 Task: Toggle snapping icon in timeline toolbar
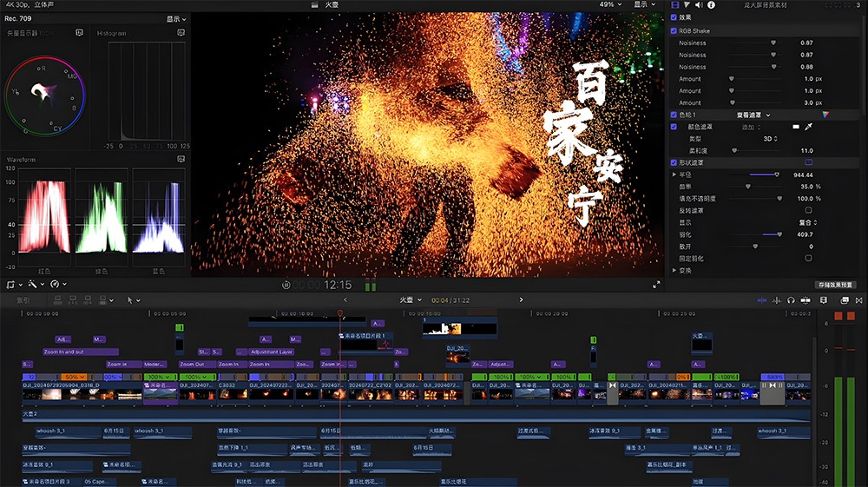(x=806, y=300)
